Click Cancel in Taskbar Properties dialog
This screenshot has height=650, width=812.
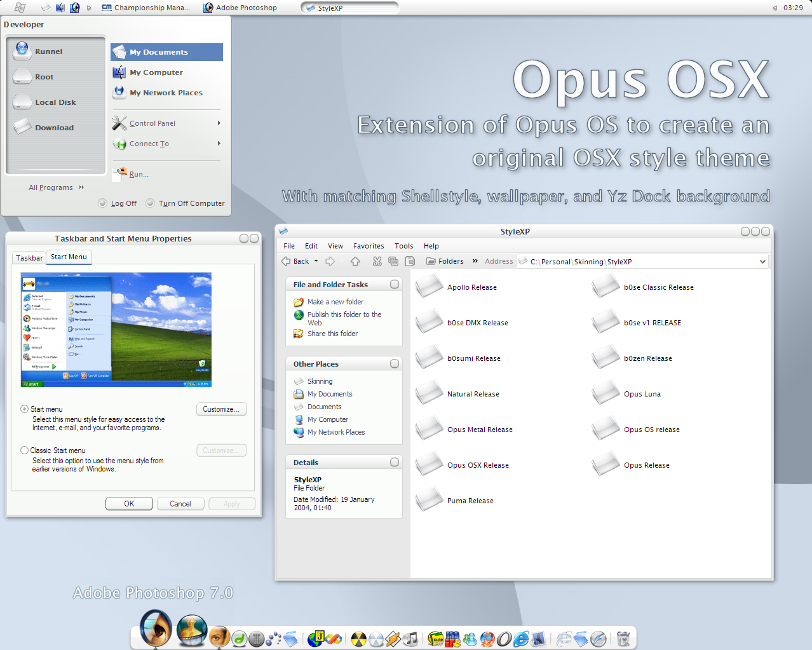tap(180, 504)
